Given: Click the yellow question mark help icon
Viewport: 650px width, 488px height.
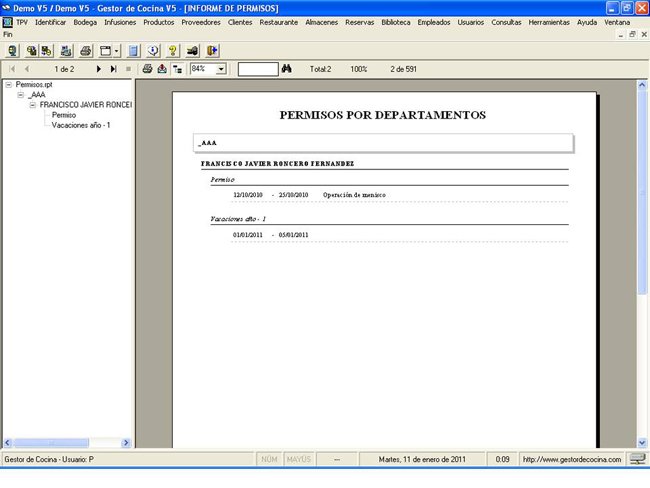Looking at the screenshot, I should click(172, 50).
